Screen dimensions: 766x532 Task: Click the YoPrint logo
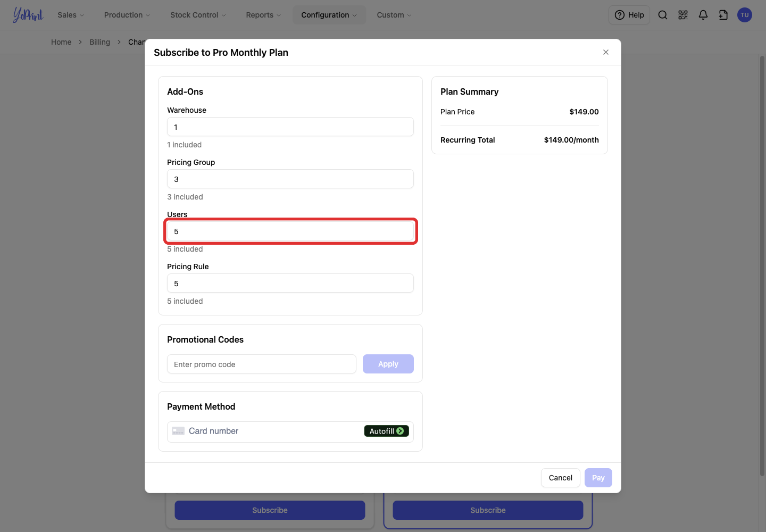click(28, 15)
